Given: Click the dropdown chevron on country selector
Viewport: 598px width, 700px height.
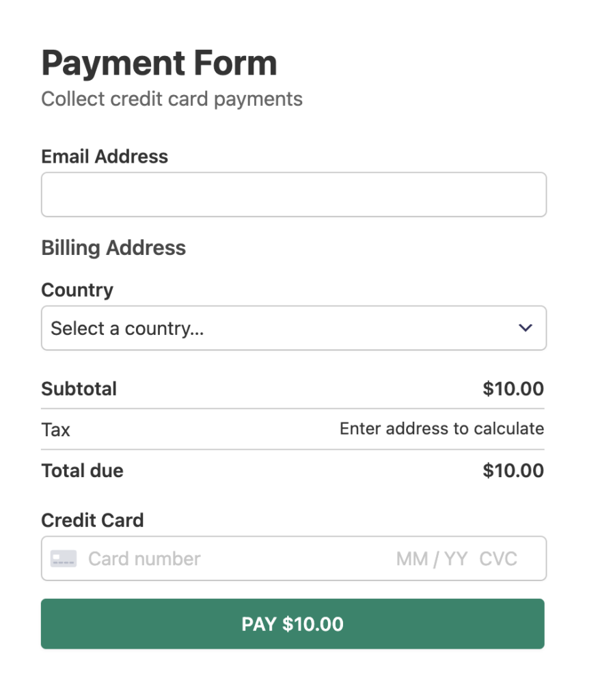Looking at the screenshot, I should coord(526,328).
